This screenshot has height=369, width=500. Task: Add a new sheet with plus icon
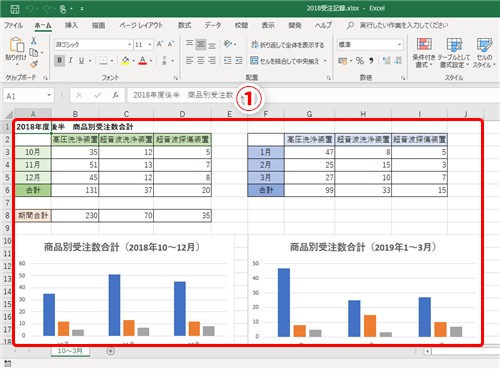tap(111, 351)
